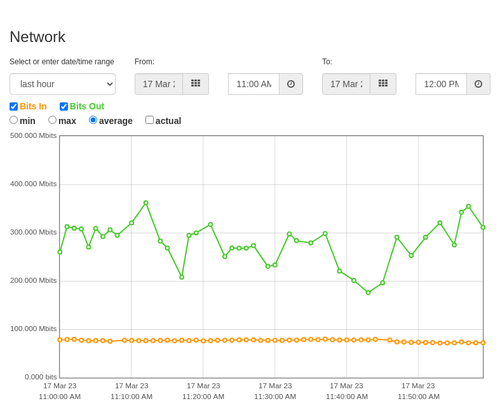Screen dimensions: 500x403
Task: Click the Bits Out peak point near 11:12 AM
Action: click(x=146, y=203)
